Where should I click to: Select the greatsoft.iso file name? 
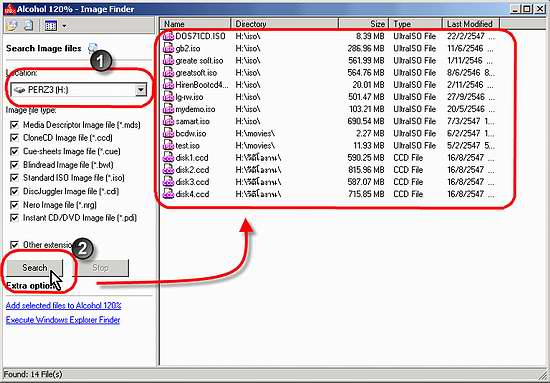[196, 73]
